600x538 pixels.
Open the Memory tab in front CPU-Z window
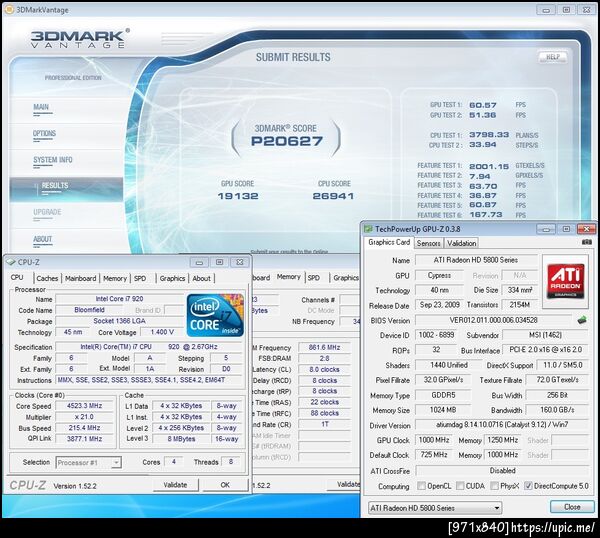[x=115, y=279]
